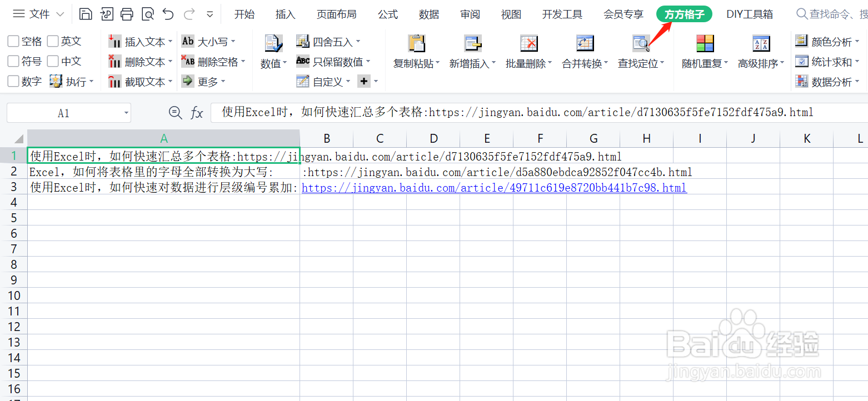Expand the 查找定位 dropdown arrow
Viewport: 868px width, 401px height.
point(662,63)
